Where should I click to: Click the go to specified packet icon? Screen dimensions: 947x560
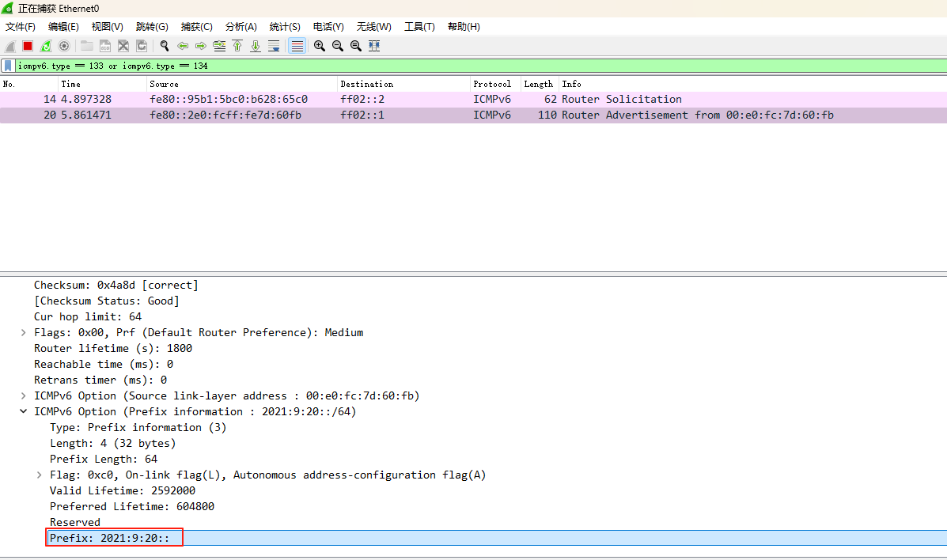[x=219, y=46]
